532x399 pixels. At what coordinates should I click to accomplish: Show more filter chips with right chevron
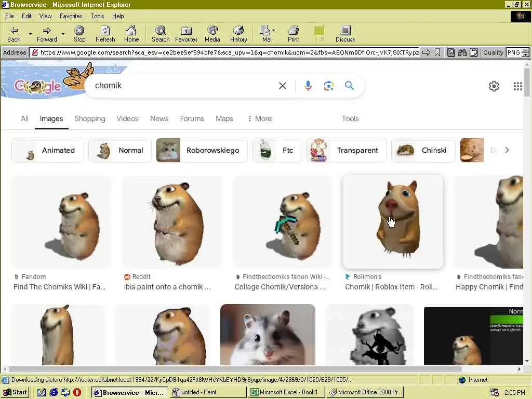point(507,150)
